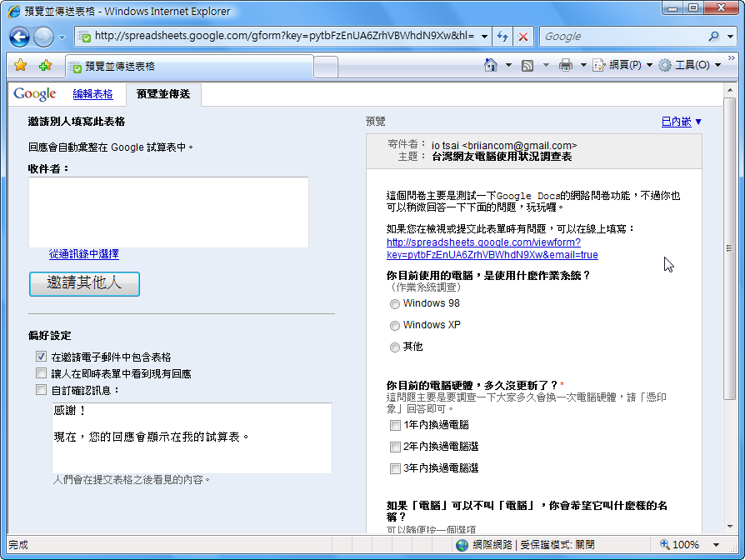Enable the 自訂確認訊息 checkbox

42,390
